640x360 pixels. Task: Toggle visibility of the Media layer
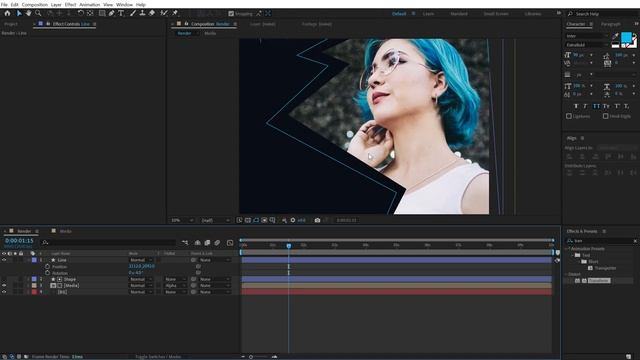tap(4, 286)
